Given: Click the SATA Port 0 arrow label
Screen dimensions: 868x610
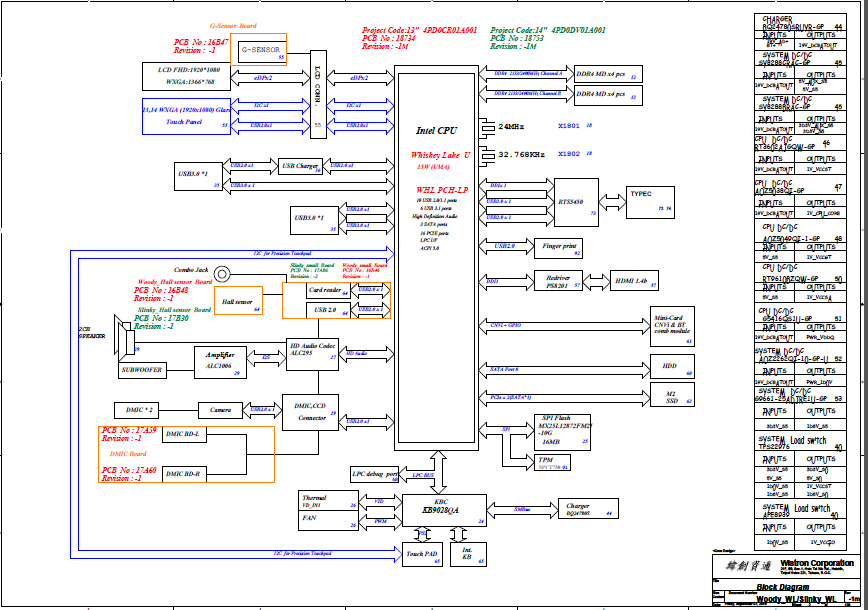Looking at the screenshot, I should 504,369.
